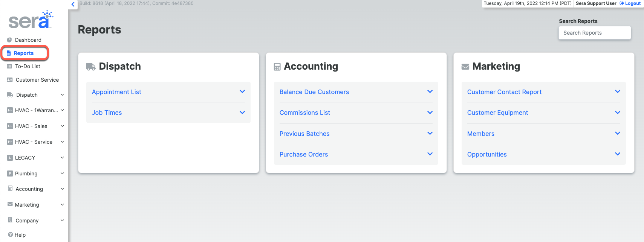Screen dimensions: 644x242
Task: Click the Company building icon
Action: (x=10, y=220)
